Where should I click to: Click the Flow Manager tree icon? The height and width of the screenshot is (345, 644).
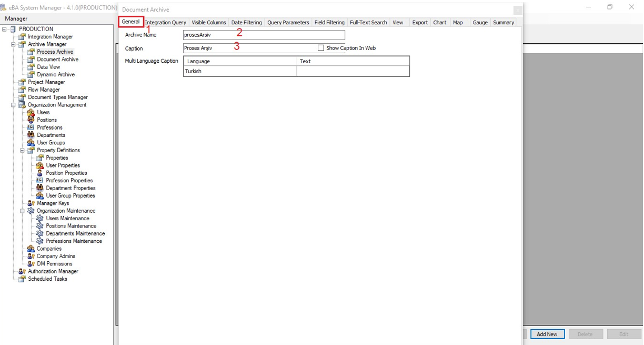point(22,90)
